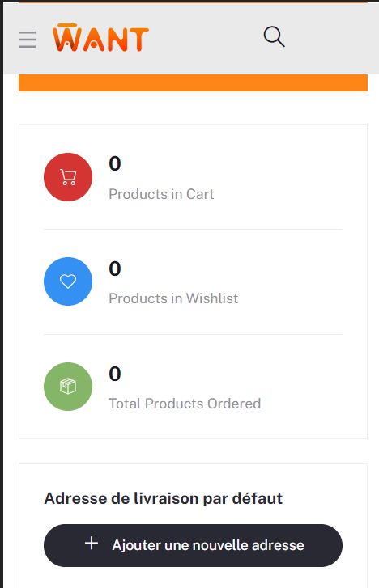This screenshot has height=588, width=379.
Task: Select the "Products in Cart" label
Action: click(x=161, y=194)
